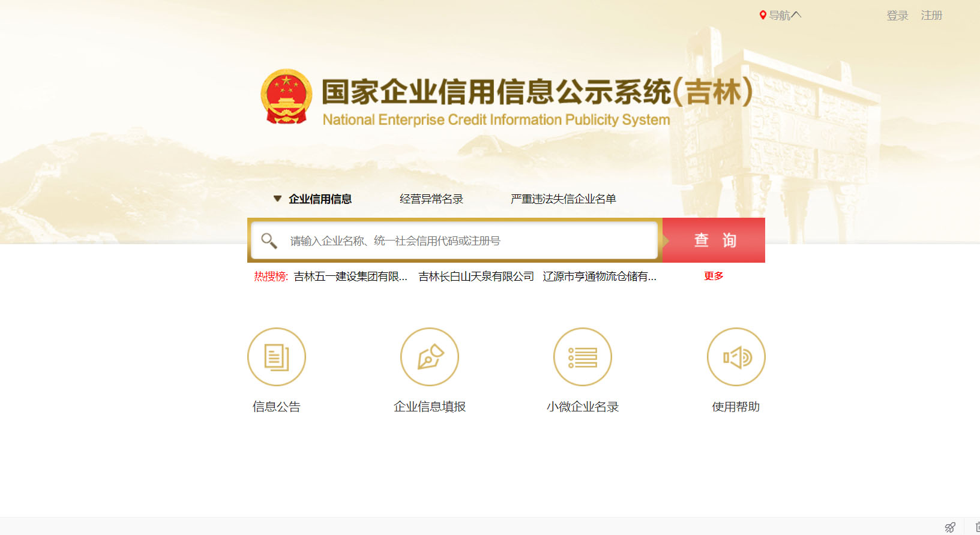Select hot search 吉林长白山天泉有限公司
The image size is (980, 535).
tap(476, 276)
